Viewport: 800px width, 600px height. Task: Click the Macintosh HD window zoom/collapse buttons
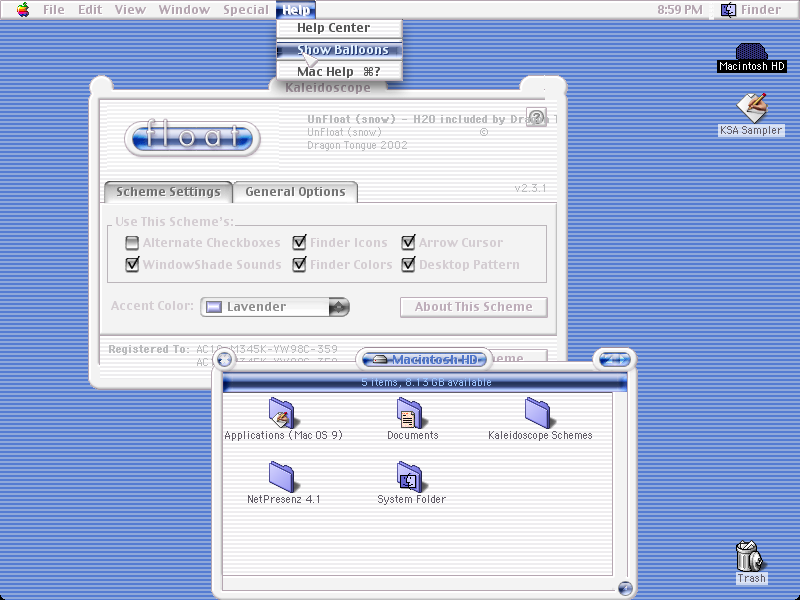pos(614,360)
